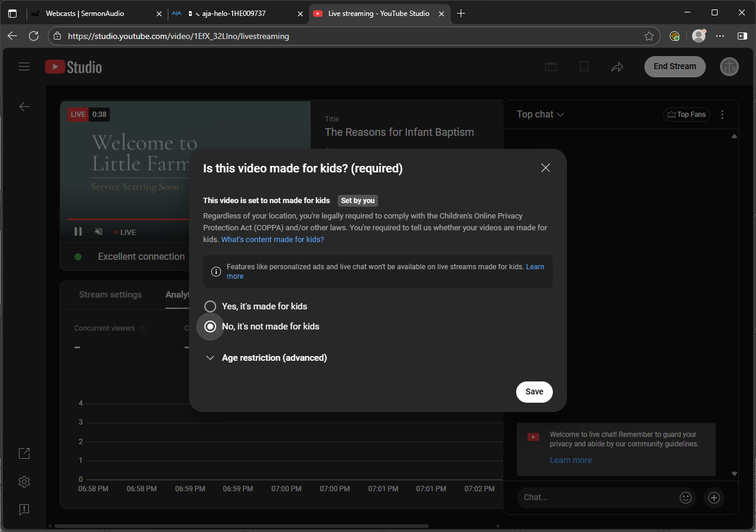Image resolution: width=756 pixels, height=532 pixels.
Task: Click the Chat input field
Action: [598, 498]
